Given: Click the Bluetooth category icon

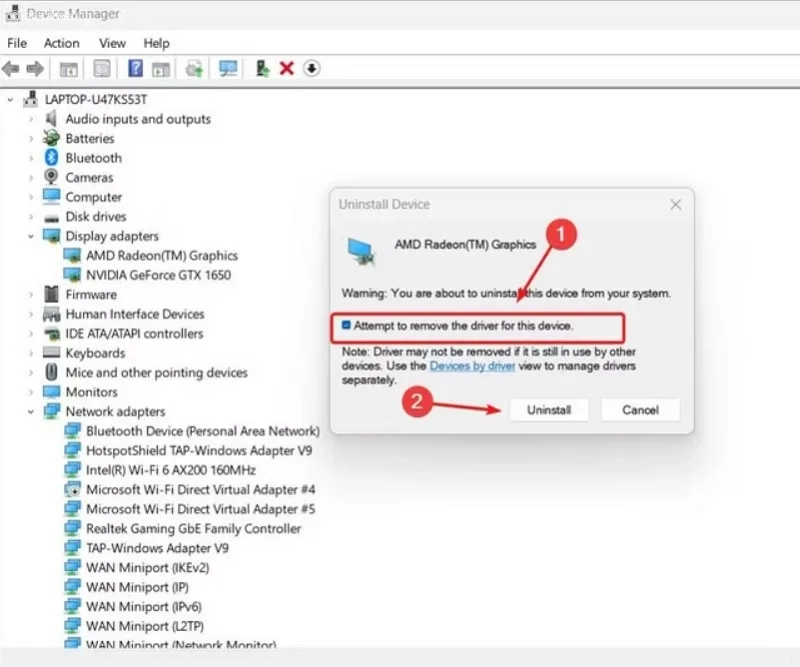Looking at the screenshot, I should tap(51, 158).
